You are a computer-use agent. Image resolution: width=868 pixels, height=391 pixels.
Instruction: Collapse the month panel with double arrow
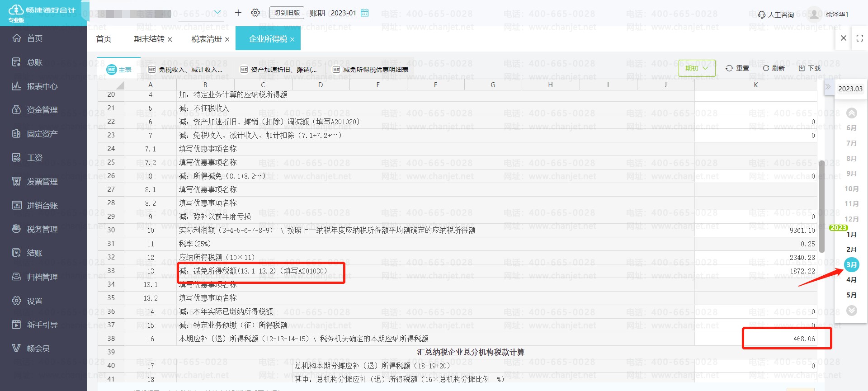click(828, 87)
